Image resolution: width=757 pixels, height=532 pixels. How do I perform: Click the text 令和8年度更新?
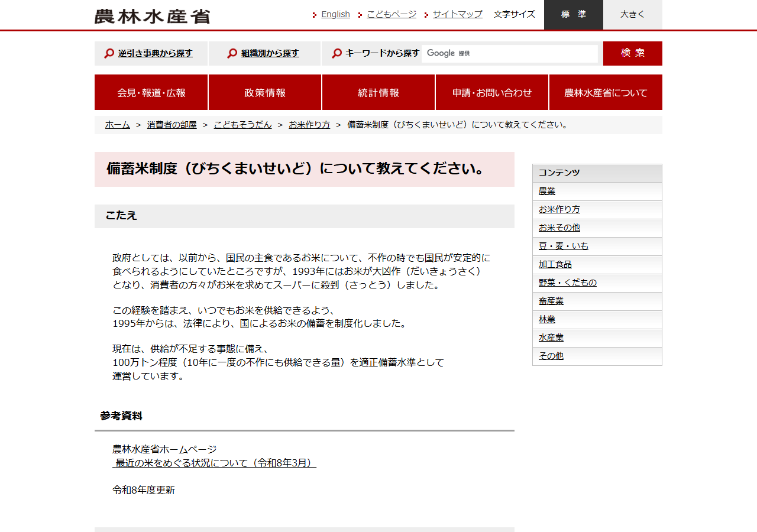tap(144, 490)
